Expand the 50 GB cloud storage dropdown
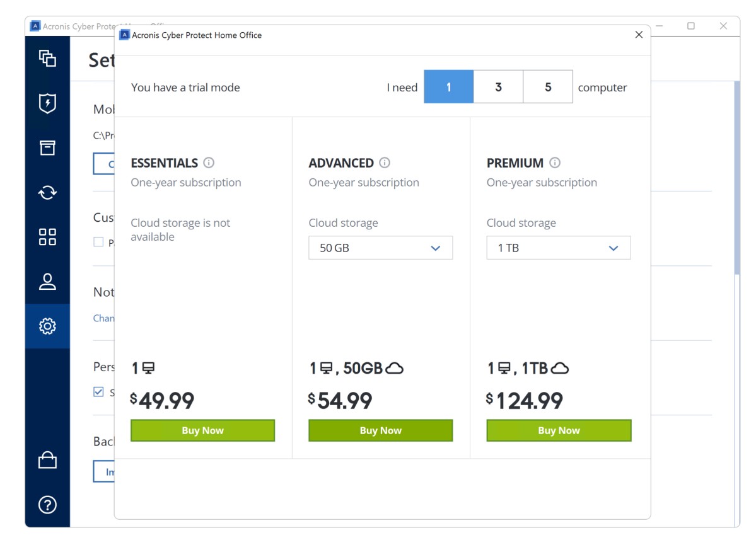The height and width of the screenshot is (540, 756). (x=380, y=248)
